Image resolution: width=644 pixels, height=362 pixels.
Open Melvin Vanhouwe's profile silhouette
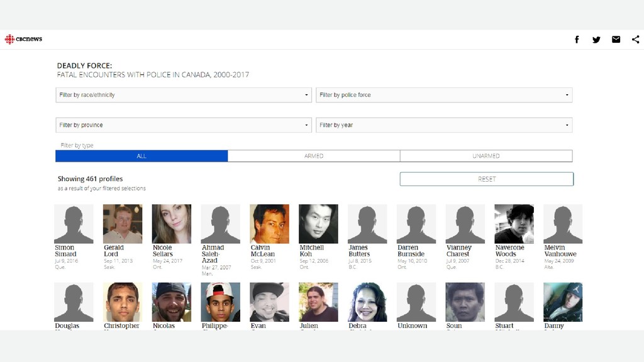(563, 224)
